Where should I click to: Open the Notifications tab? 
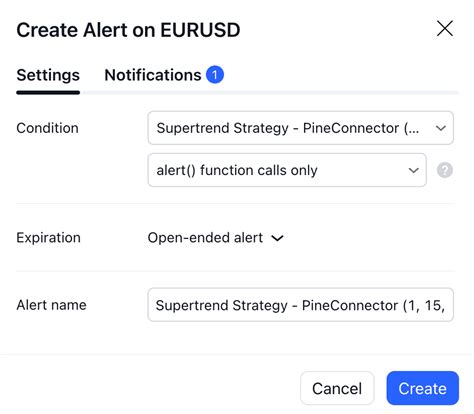153,75
